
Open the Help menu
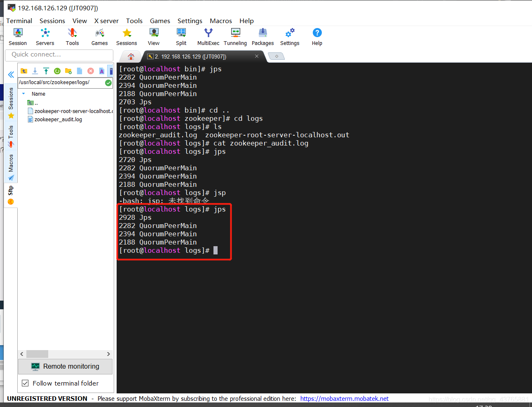coord(246,21)
